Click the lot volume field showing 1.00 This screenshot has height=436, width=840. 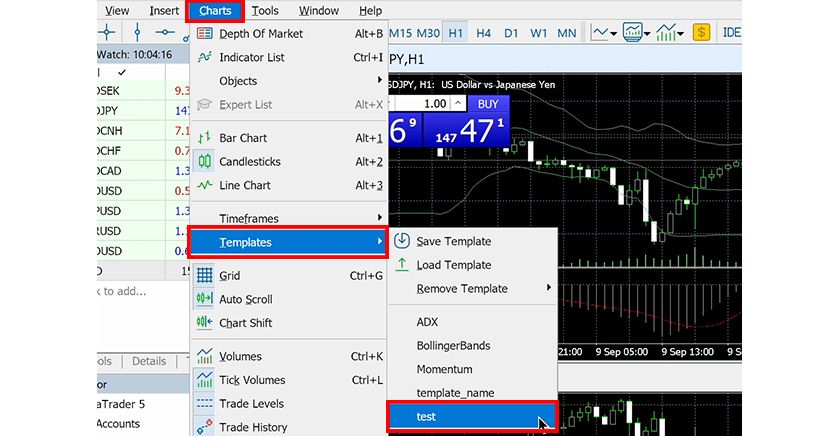tap(427, 103)
